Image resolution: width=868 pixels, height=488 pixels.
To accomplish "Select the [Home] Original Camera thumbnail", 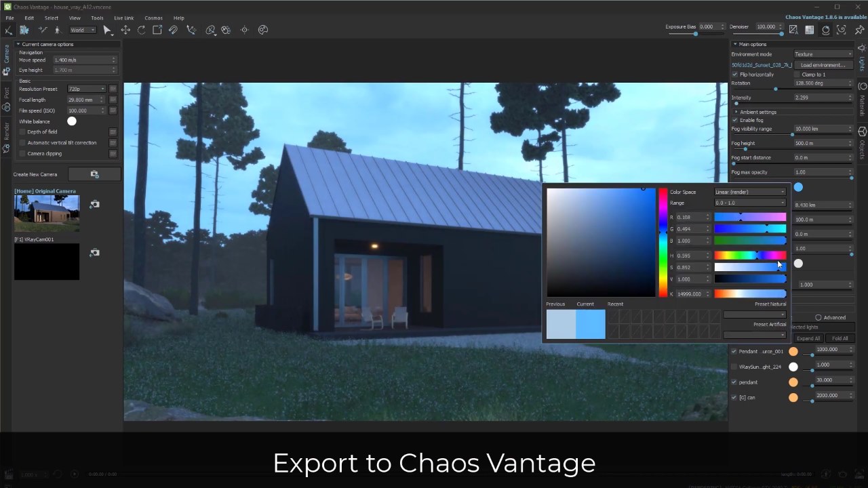I will click(47, 213).
